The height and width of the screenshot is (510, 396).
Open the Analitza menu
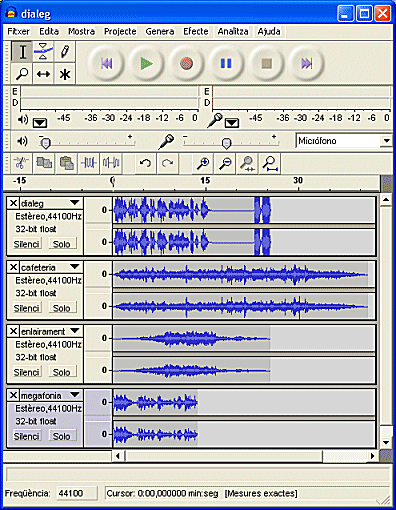(x=233, y=31)
